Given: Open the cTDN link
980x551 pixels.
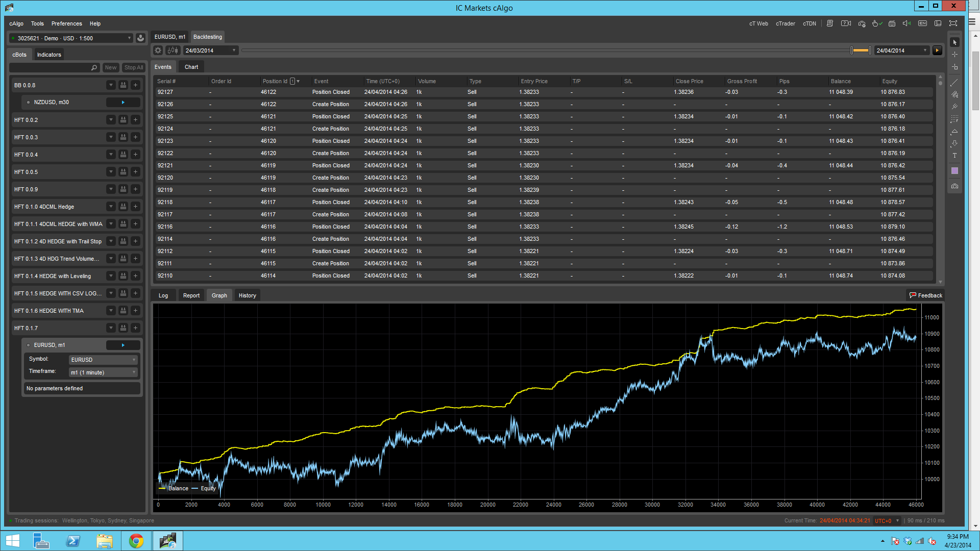Looking at the screenshot, I should [810, 23].
